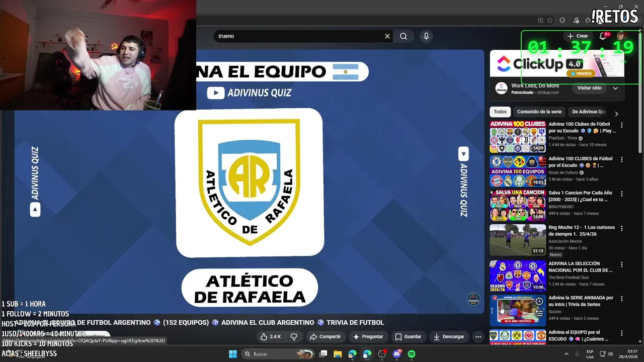Open the 'Rng Moche 12 - 1 Los curiosos' title
The height and width of the screenshot is (362, 644).
(582, 230)
